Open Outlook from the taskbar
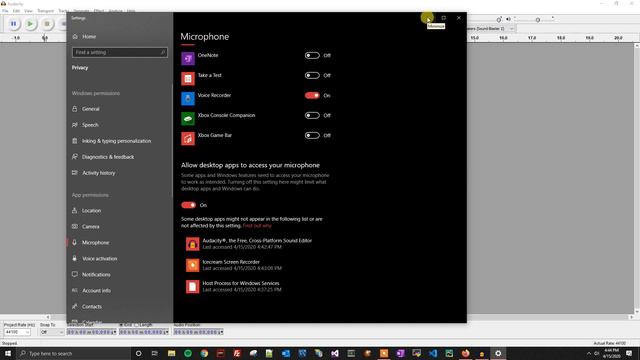This screenshot has width=640, height=360. pos(286,353)
